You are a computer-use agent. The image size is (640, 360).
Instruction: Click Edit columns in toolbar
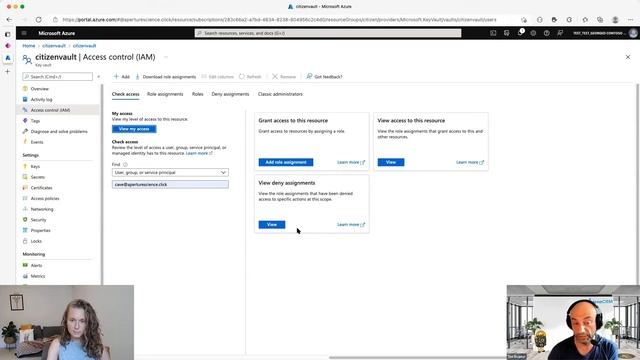coord(218,76)
